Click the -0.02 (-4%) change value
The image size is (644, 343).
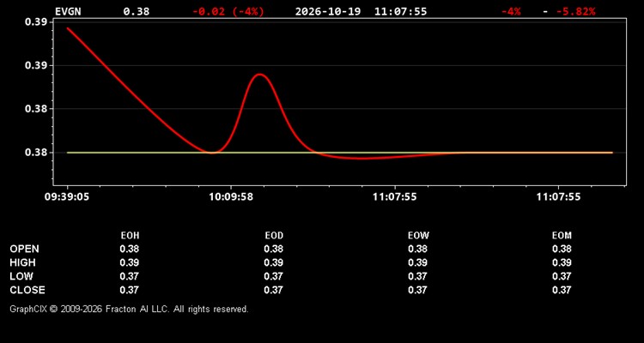click(228, 11)
